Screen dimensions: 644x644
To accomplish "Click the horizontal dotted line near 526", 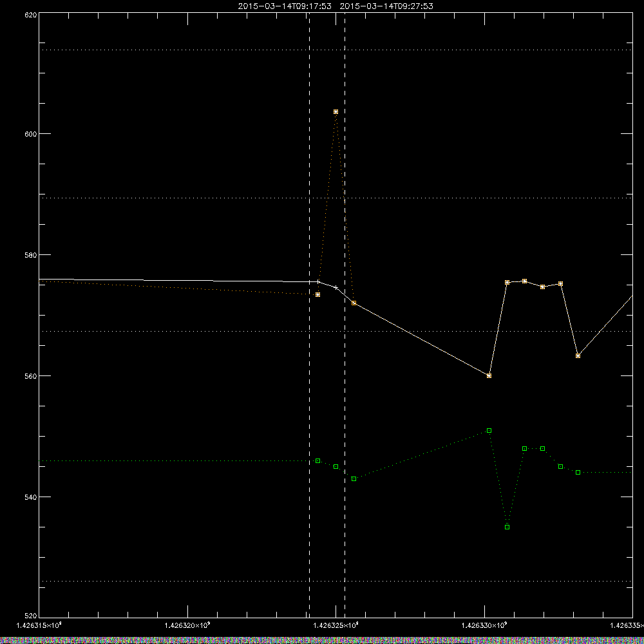I will pyautogui.click(x=336, y=581).
